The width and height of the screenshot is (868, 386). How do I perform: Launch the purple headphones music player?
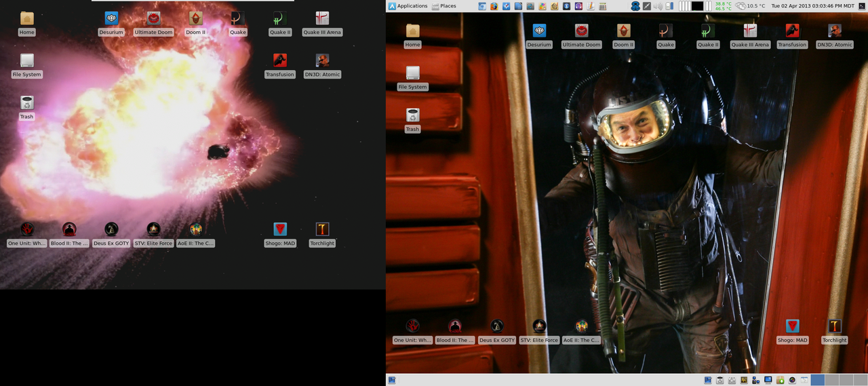coord(578,6)
